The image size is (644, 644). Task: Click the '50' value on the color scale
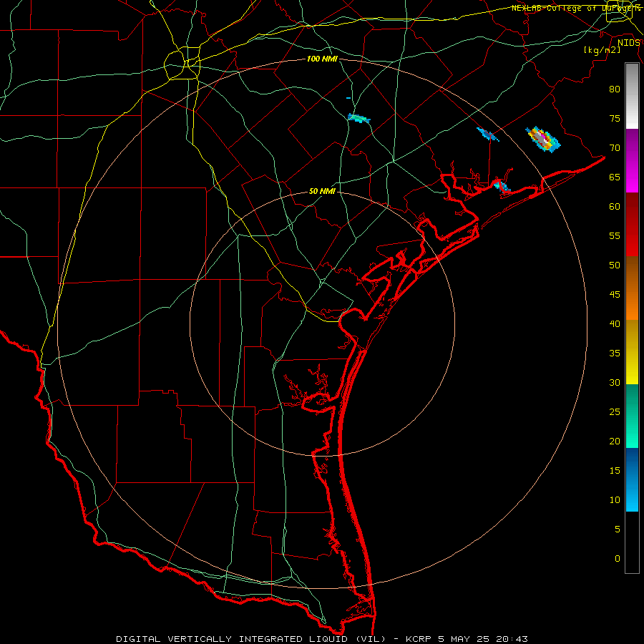[x=615, y=265]
